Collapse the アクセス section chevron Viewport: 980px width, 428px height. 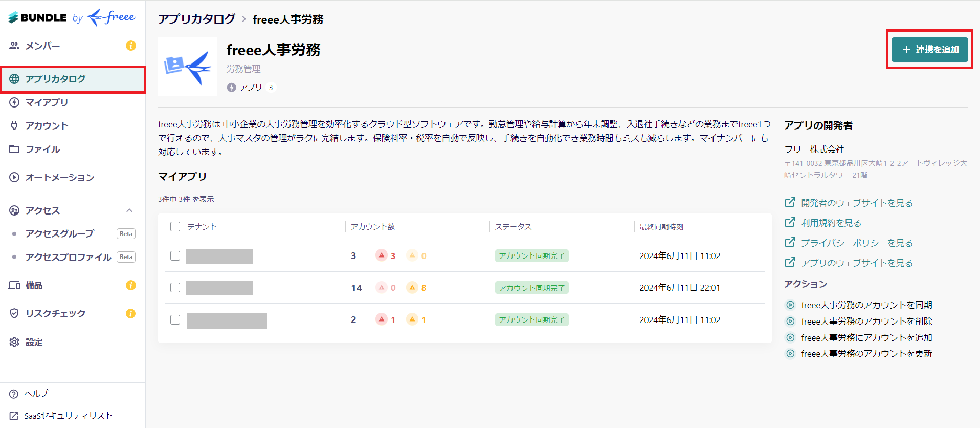[129, 210]
